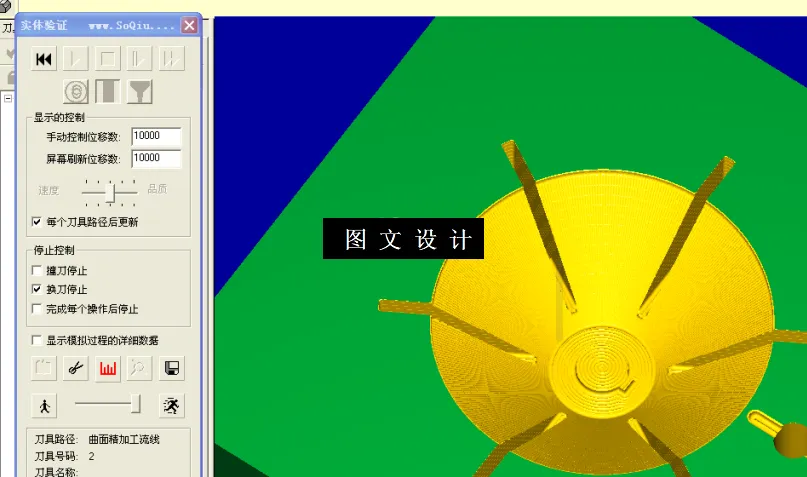Click the grayed-out fast forward button
The width and height of the screenshot is (807, 477).
click(x=171, y=59)
